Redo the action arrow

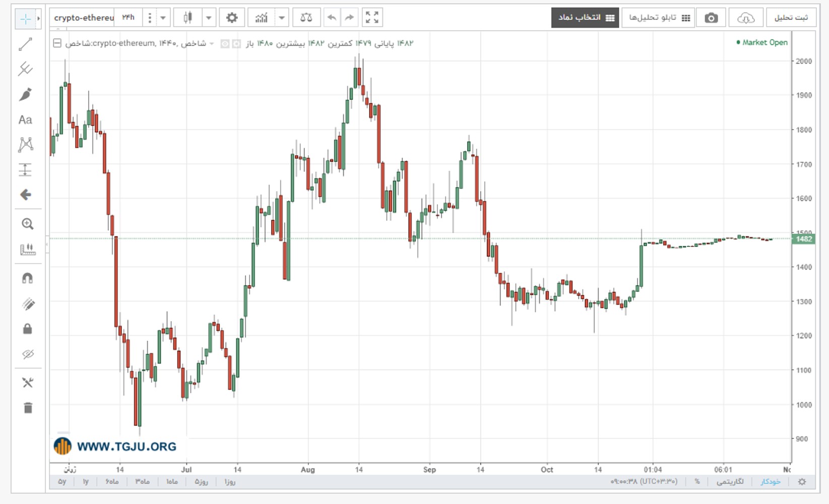[x=349, y=18]
